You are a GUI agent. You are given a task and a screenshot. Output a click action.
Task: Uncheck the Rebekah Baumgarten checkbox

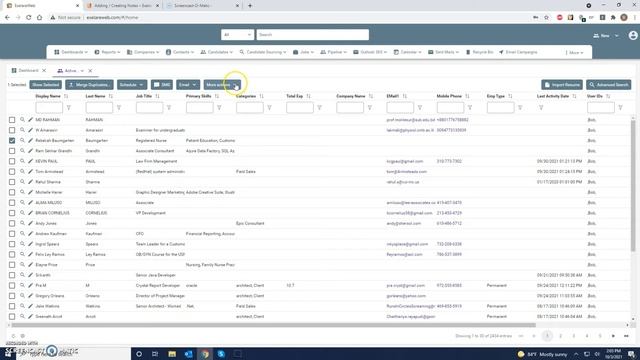coord(12,140)
